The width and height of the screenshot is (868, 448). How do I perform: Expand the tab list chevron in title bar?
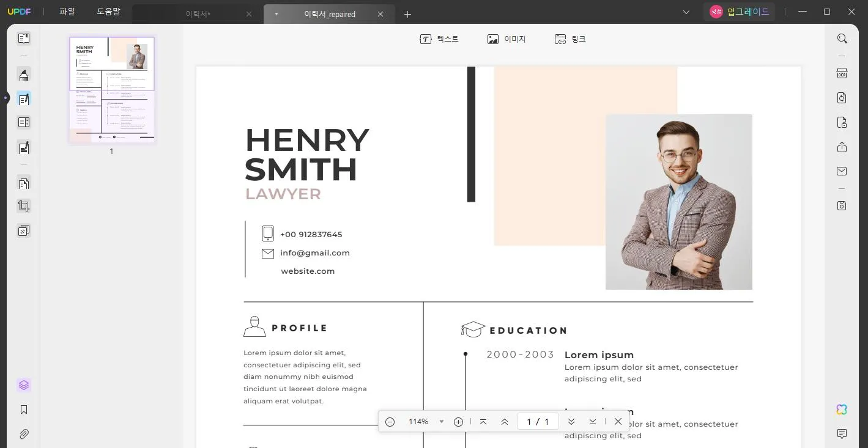point(686,12)
